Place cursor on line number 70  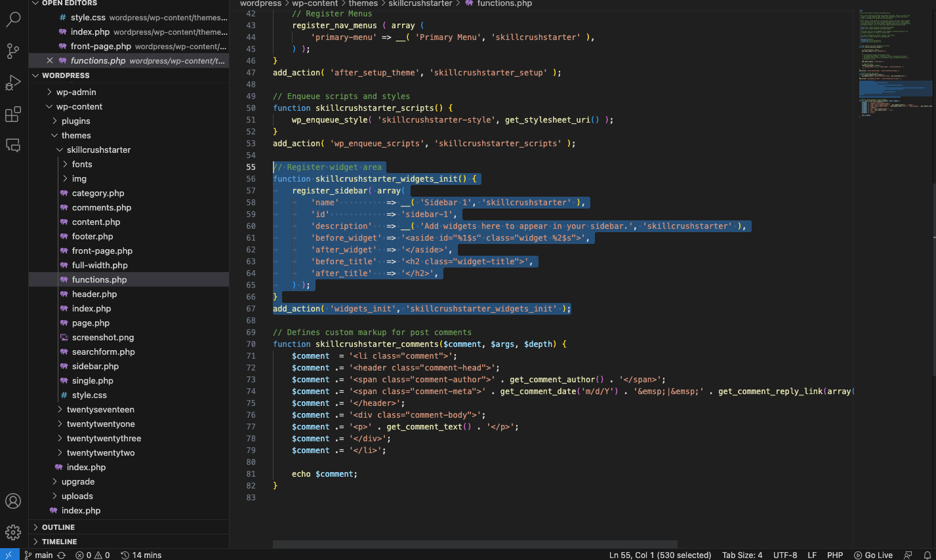(251, 344)
